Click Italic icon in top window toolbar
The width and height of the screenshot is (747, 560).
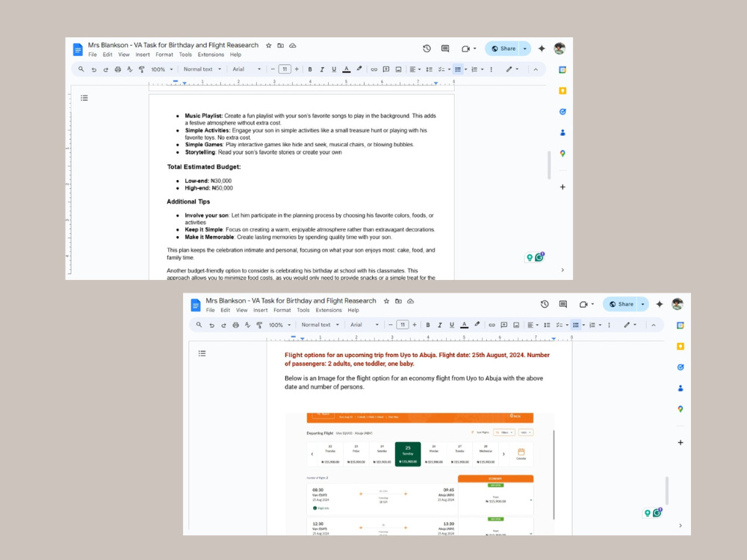pyautogui.click(x=322, y=69)
